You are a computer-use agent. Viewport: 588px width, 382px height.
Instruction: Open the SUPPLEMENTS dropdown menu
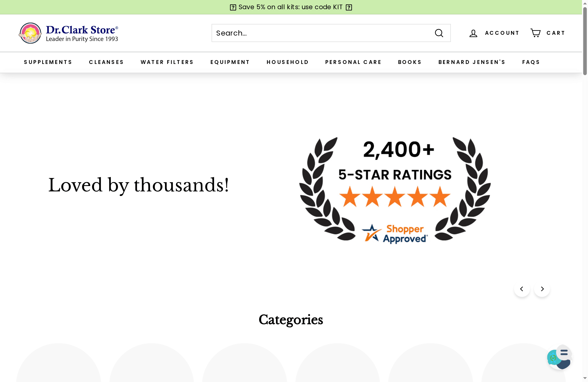(48, 62)
